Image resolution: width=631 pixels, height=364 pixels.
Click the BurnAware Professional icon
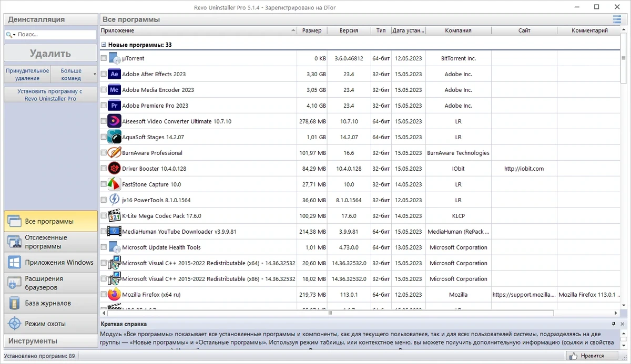[x=114, y=153]
